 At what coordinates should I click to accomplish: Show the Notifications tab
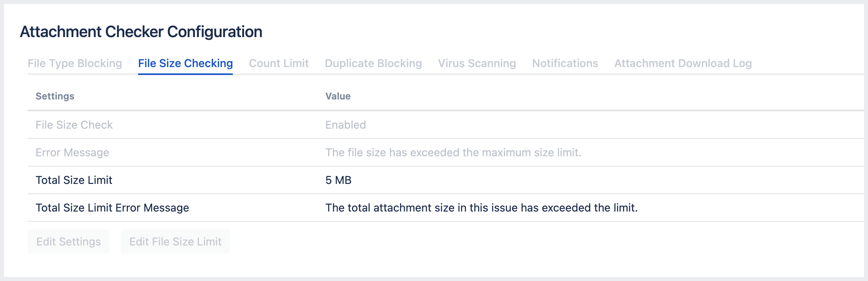pyautogui.click(x=565, y=64)
